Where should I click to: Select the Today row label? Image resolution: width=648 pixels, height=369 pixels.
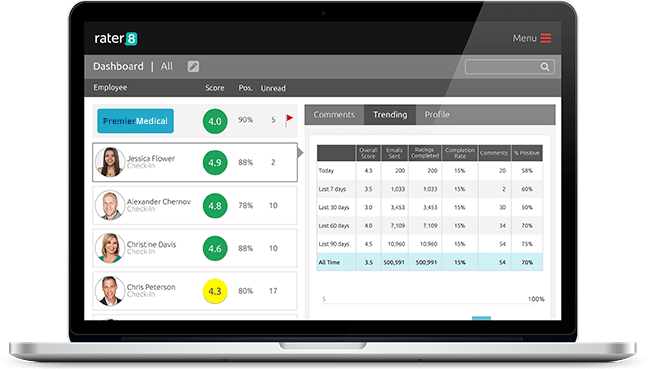(x=326, y=170)
